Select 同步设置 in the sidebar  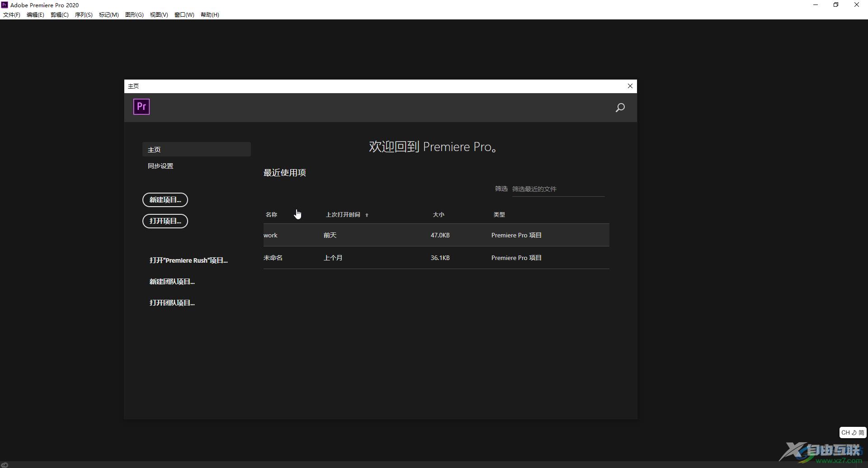pyautogui.click(x=160, y=166)
